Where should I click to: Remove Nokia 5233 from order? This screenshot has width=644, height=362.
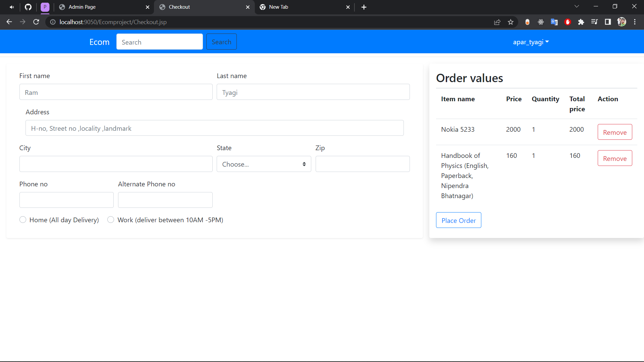click(614, 132)
